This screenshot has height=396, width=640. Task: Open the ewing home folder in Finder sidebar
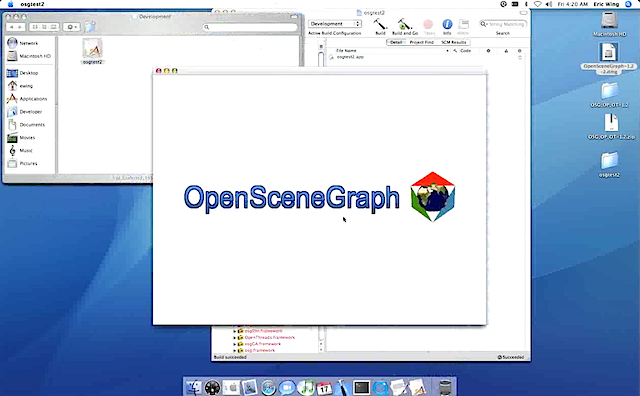(20, 86)
